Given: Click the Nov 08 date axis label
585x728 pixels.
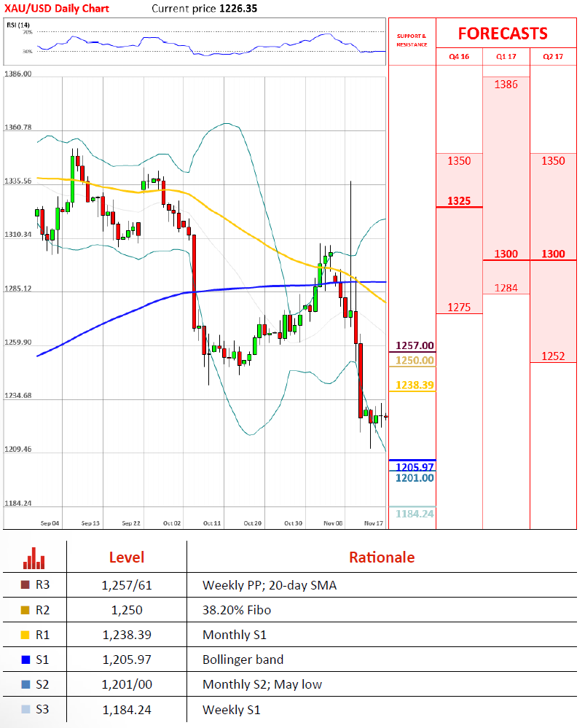Looking at the screenshot, I should click(x=333, y=523).
